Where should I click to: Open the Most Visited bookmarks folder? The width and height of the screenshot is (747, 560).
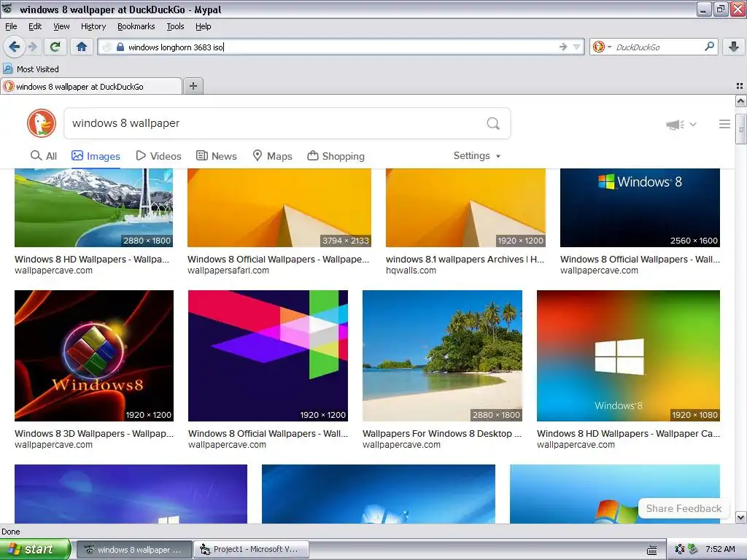point(31,69)
